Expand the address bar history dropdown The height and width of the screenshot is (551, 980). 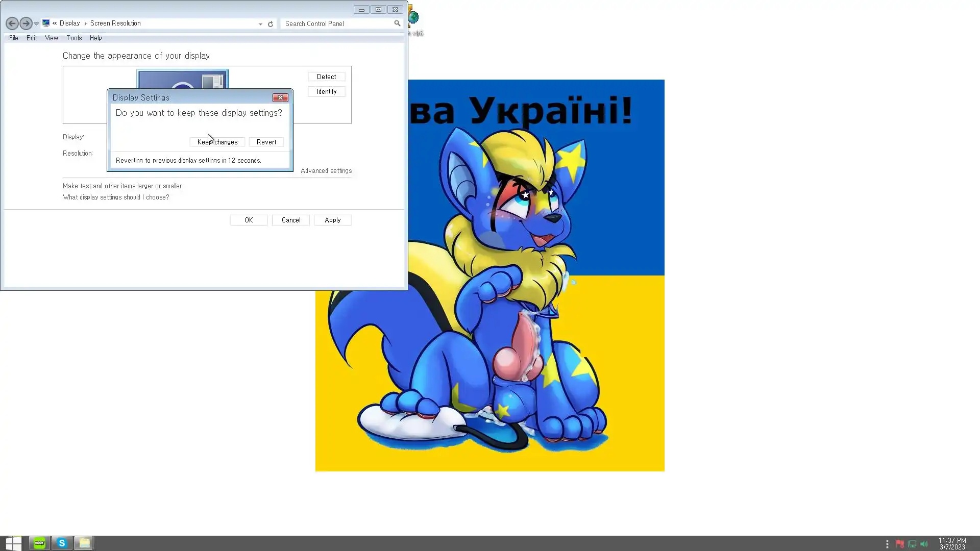(x=260, y=24)
